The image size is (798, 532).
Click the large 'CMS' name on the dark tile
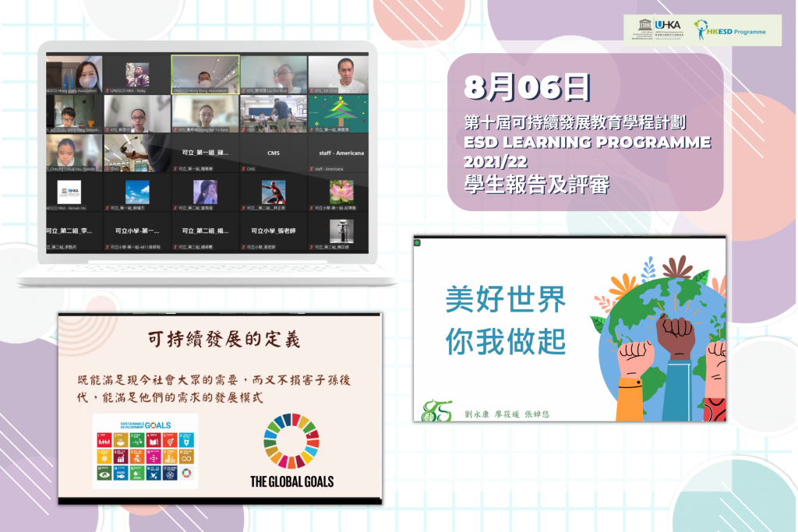pos(274,153)
